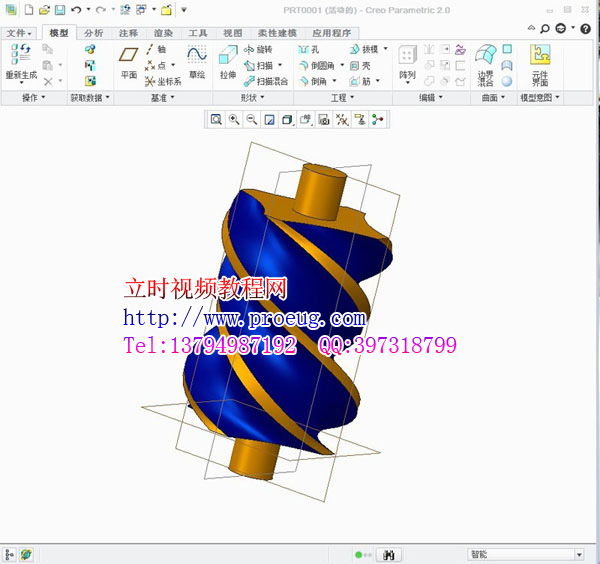Toggle the browser display in status bar
Screen dimensions: 600x564
[x=26, y=554]
